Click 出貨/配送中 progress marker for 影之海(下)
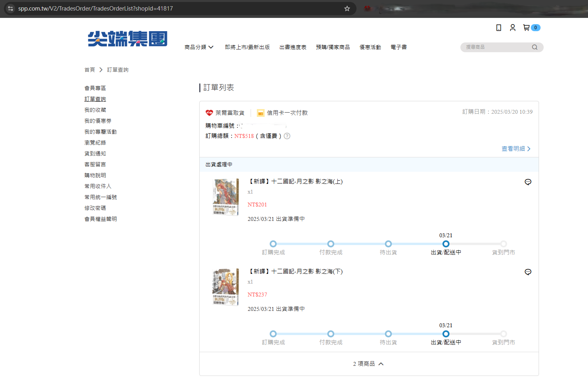This screenshot has width=588, height=381. point(446,334)
